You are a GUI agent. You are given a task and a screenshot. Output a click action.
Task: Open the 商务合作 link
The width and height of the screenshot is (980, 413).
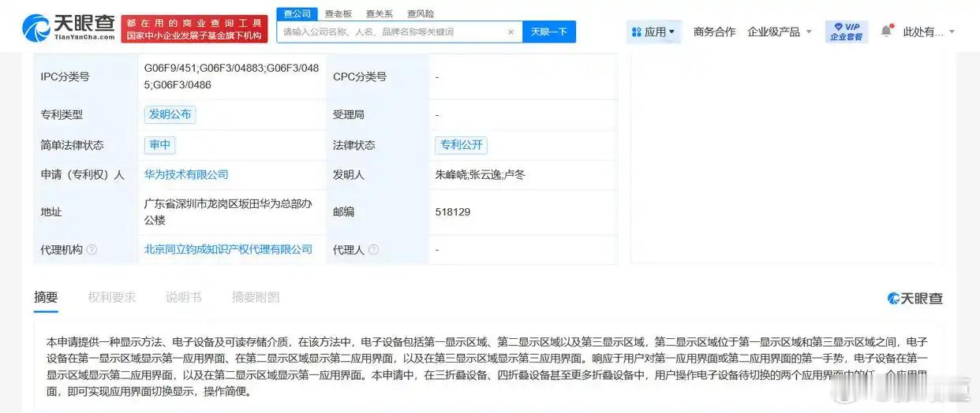tap(714, 32)
